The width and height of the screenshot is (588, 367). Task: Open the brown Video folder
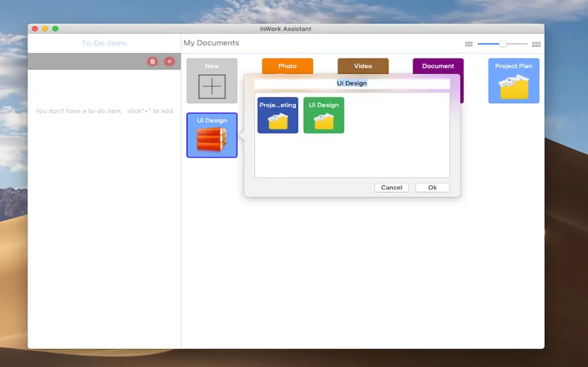point(363,66)
